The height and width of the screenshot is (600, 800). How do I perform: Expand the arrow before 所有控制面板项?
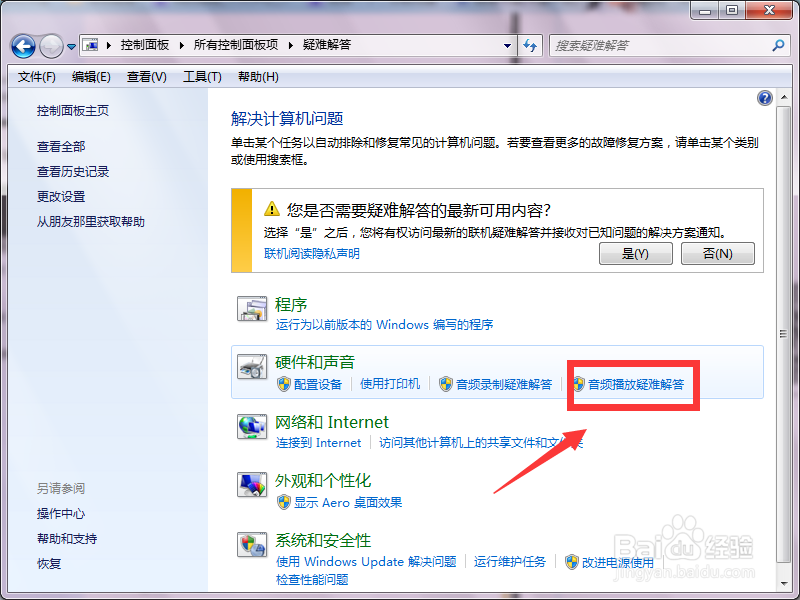click(x=182, y=45)
